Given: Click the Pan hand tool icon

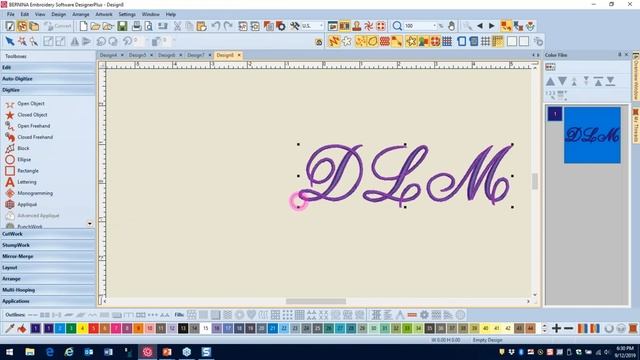Looking at the screenshot, I should [x=451, y=26].
